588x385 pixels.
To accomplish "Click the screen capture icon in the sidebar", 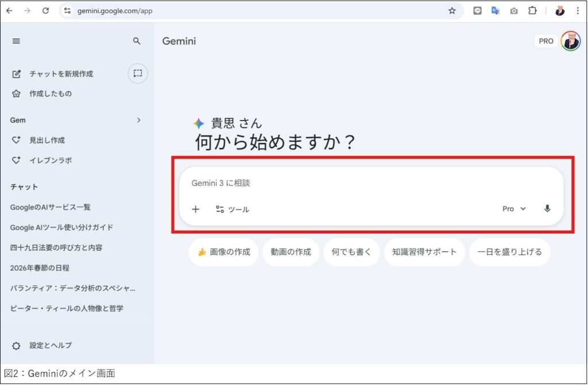I will coord(137,73).
